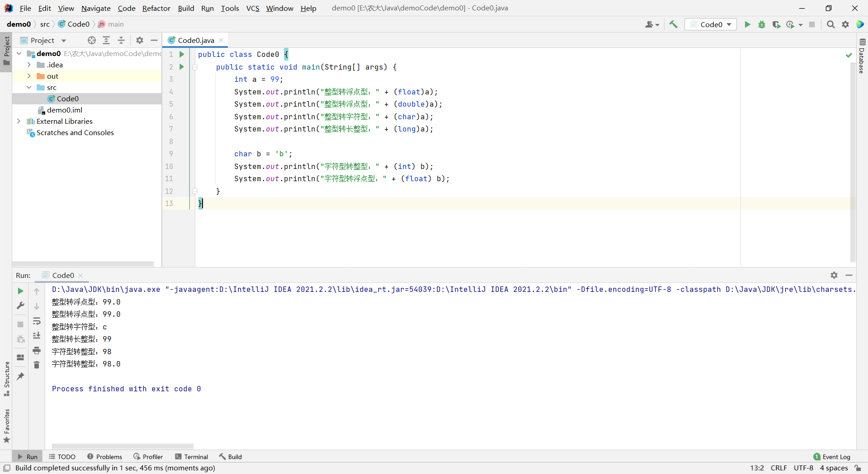Click the print console output icon
This screenshot has height=474, width=868.
(x=37, y=350)
